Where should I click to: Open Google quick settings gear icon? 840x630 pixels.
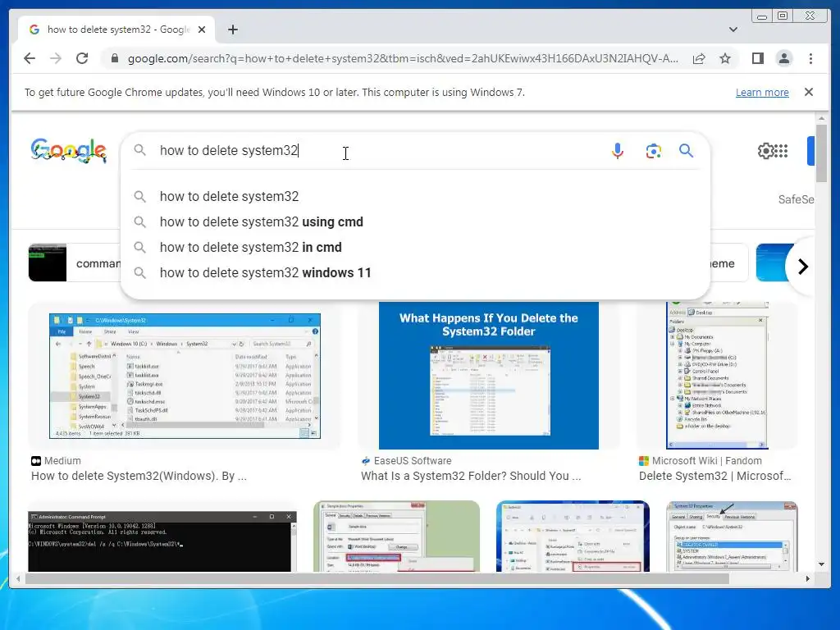point(765,151)
